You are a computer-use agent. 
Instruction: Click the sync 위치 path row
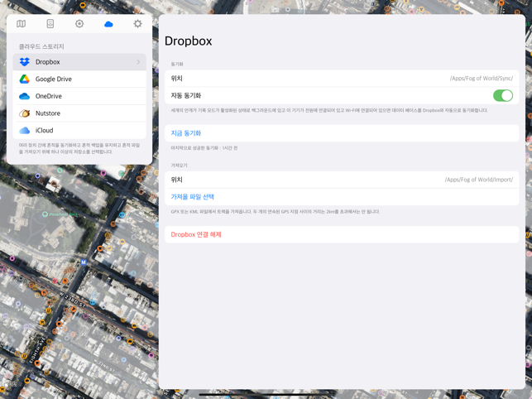pos(342,79)
